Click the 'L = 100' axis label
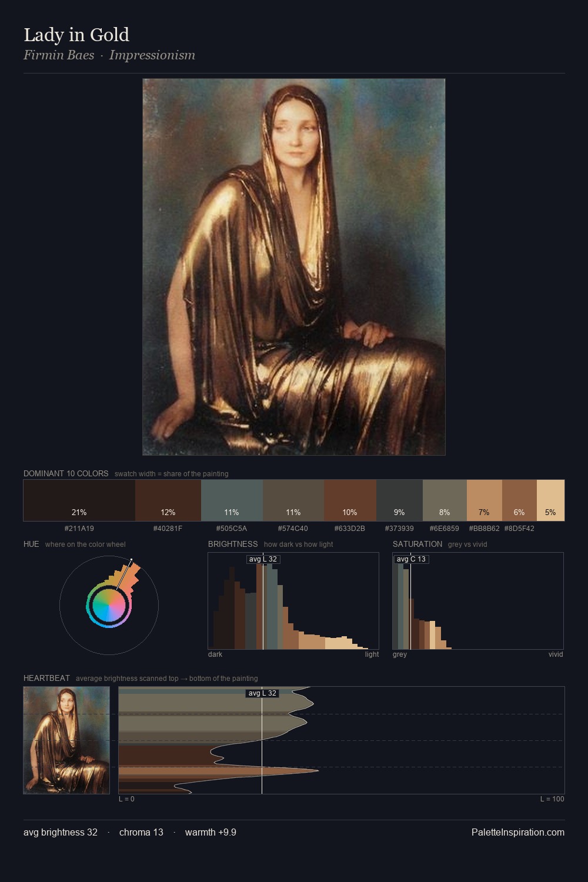Screen dimensions: 588x882 click(x=552, y=799)
